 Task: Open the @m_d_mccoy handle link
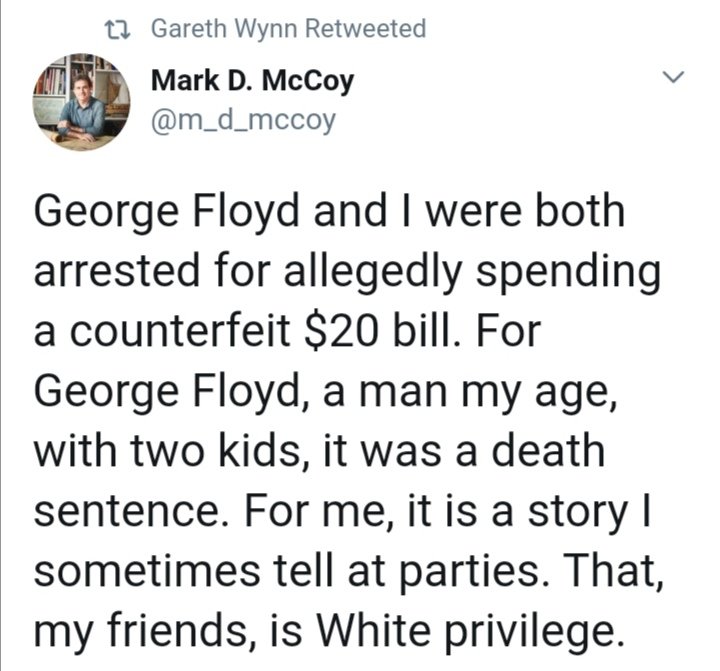pyautogui.click(x=242, y=121)
